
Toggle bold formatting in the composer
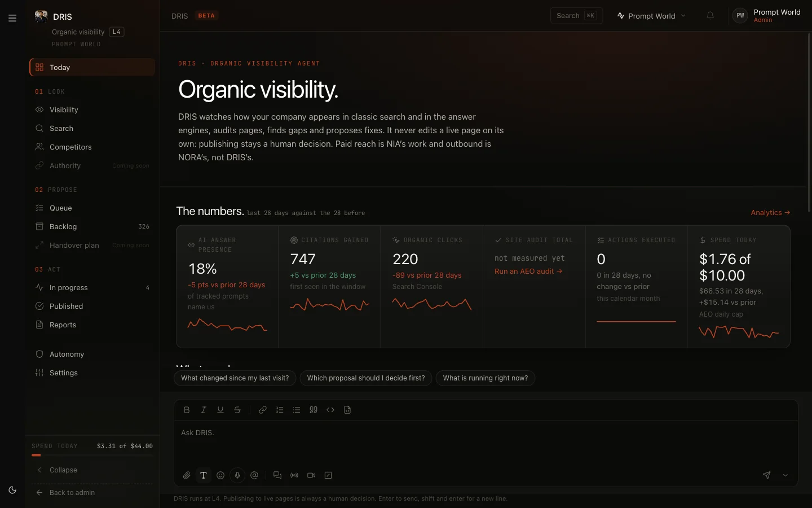(x=187, y=410)
